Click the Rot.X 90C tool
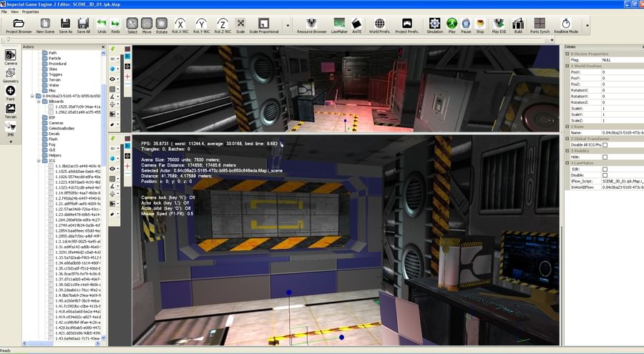644x354 pixels. (180, 26)
